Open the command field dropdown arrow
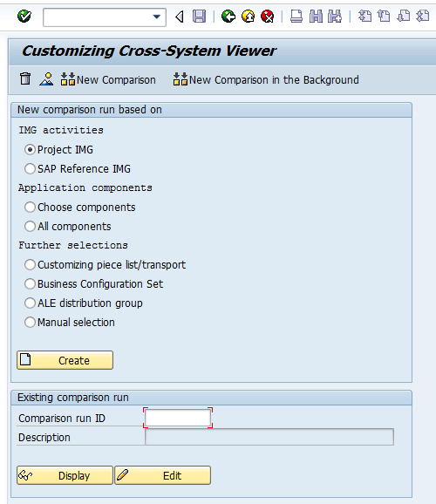The height and width of the screenshot is (504, 436). click(157, 17)
